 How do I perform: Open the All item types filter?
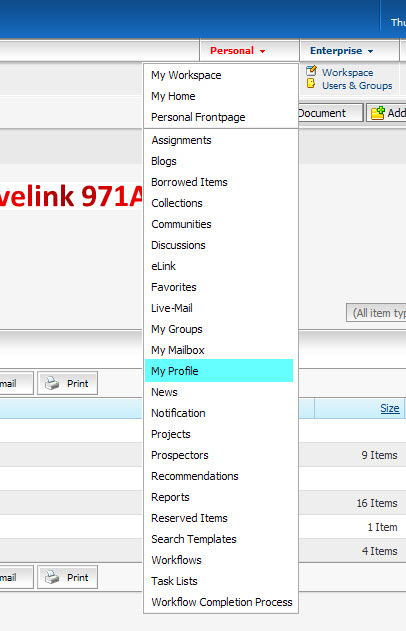coord(376,313)
